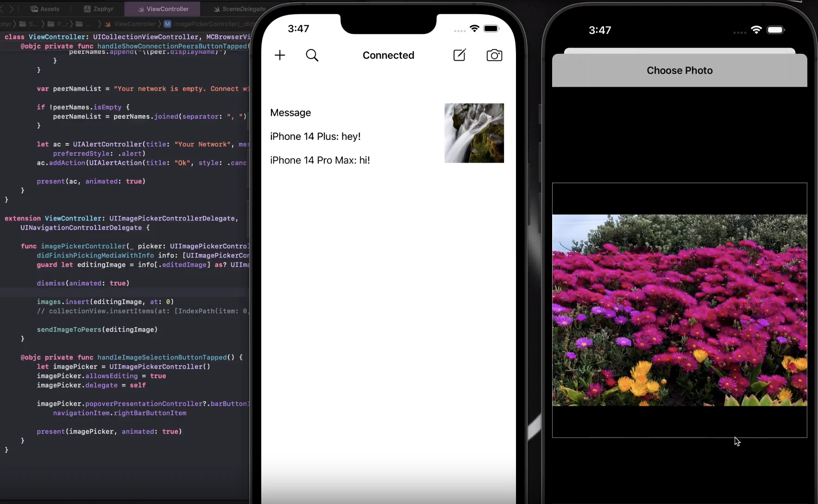
Task: Tap the camera icon in navigation bar
Action: point(494,56)
